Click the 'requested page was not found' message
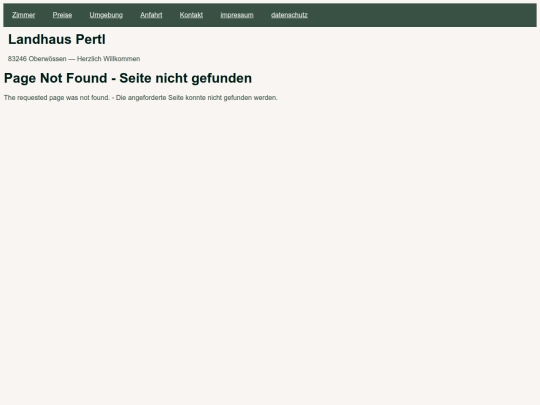The image size is (540, 405). coord(141,98)
